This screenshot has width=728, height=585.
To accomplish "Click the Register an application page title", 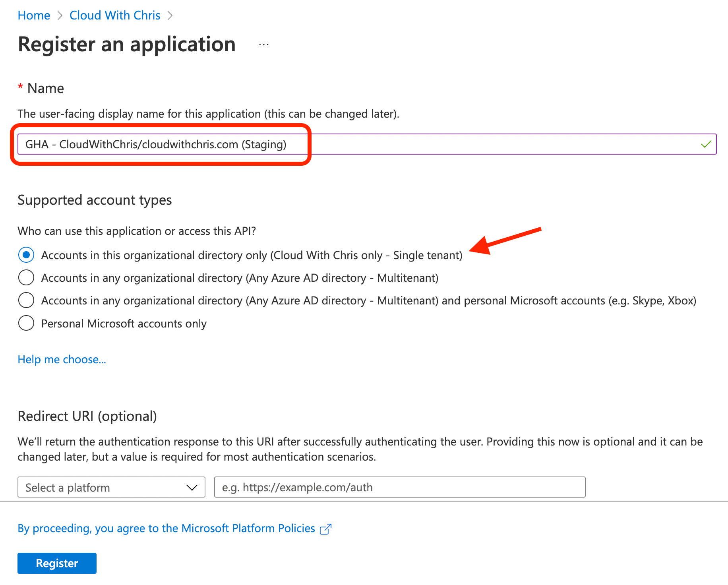I will 126,45.
